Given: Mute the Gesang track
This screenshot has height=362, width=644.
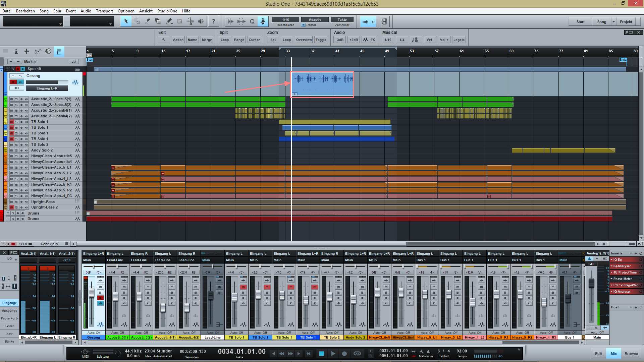Looking at the screenshot, I should (13, 76).
